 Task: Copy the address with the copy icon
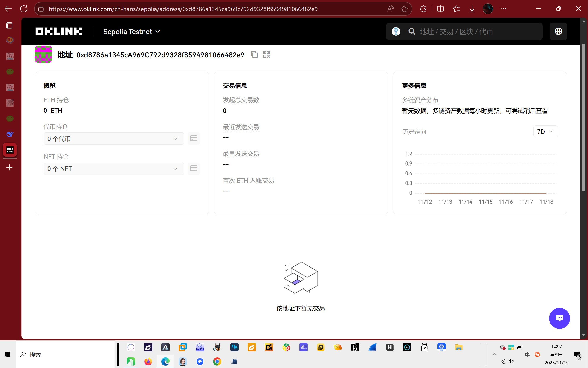click(254, 54)
